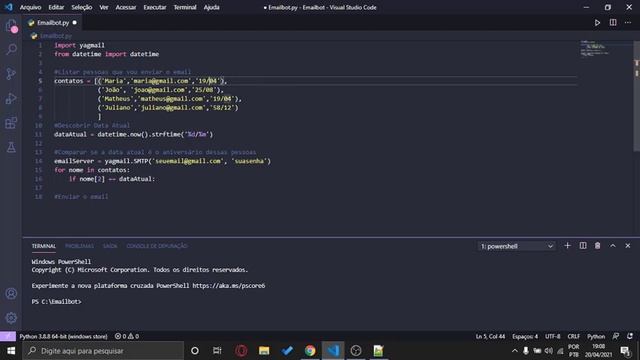Change language mode via Python status item
This screenshot has height=360, width=640.
pos(596,336)
